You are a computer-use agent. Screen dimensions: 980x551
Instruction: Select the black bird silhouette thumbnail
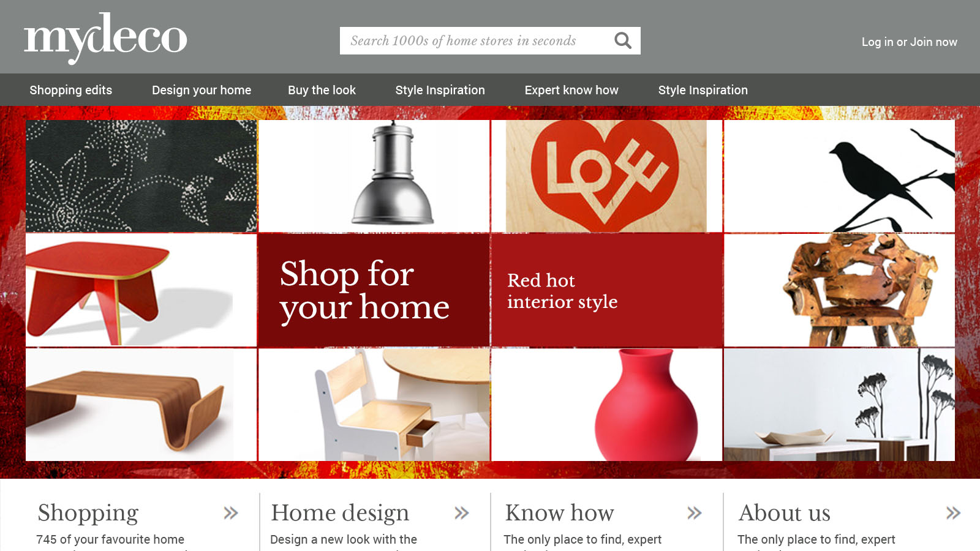pyautogui.click(x=840, y=176)
